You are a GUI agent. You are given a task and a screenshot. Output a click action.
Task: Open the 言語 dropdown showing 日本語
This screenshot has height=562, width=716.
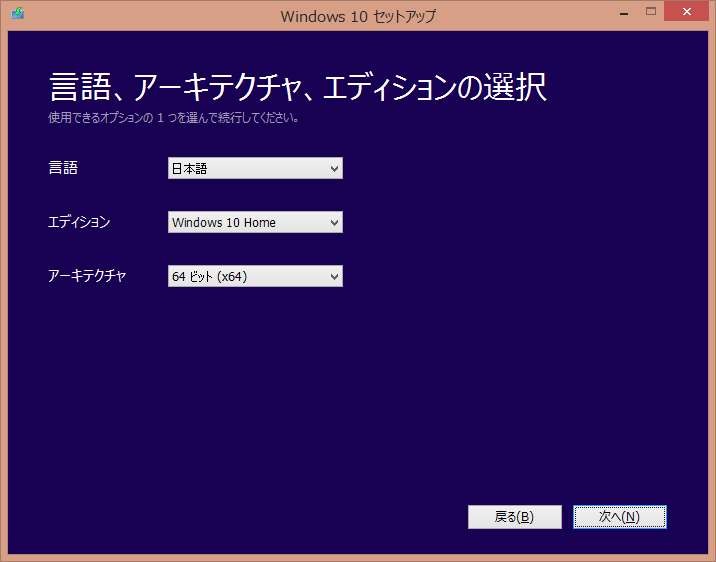coord(255,168)
